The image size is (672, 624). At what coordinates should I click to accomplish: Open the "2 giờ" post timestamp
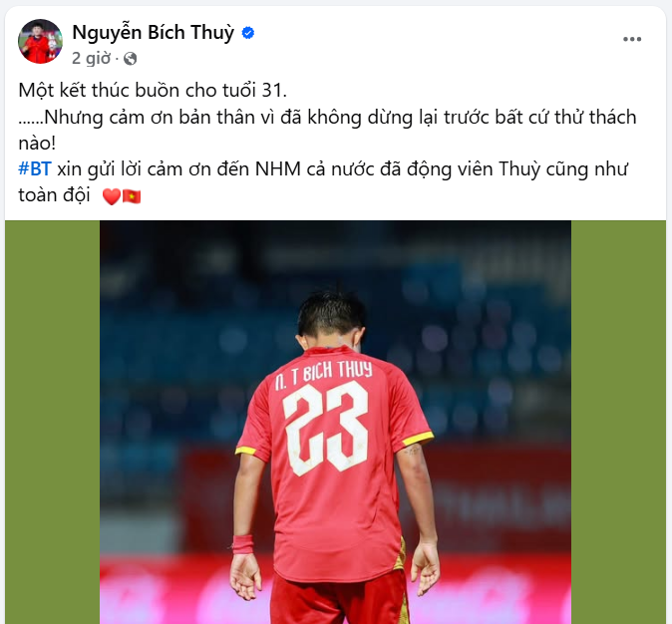tap(91, 58)
